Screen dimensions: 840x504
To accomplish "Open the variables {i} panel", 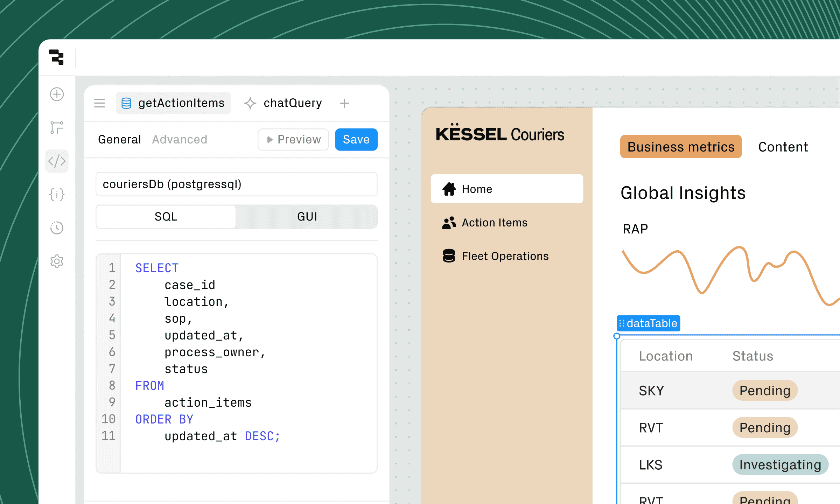I will click(x=57, y=195).
